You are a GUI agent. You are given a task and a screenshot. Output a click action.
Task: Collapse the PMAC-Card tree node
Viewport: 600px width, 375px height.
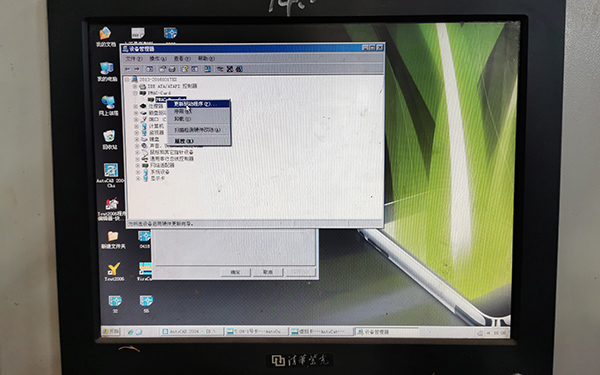point(135,93)
